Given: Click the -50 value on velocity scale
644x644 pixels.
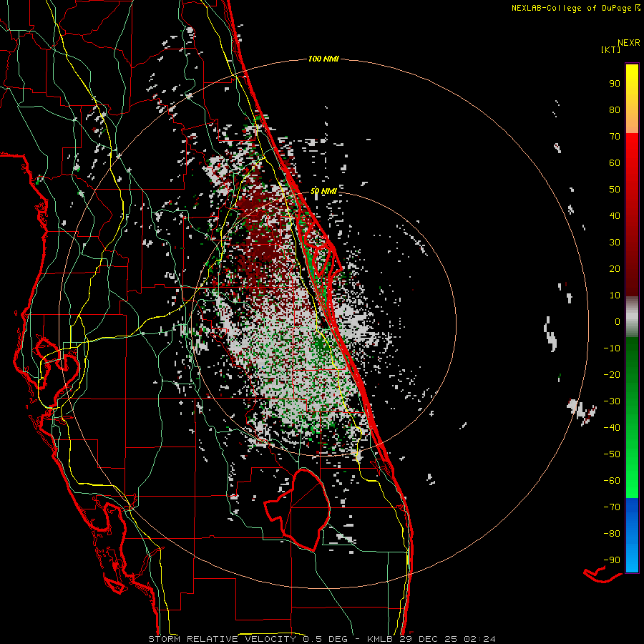Looking at the screenshot, I should click(612, 454).
